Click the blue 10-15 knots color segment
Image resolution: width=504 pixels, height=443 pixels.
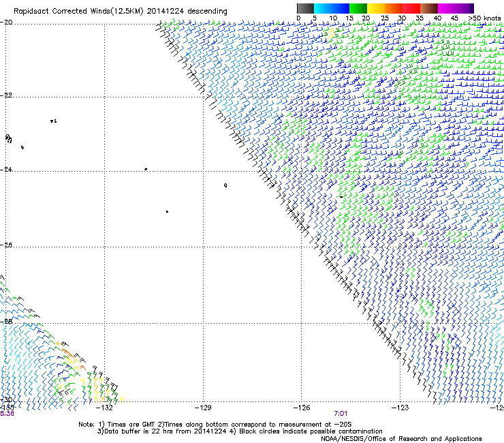341,8
